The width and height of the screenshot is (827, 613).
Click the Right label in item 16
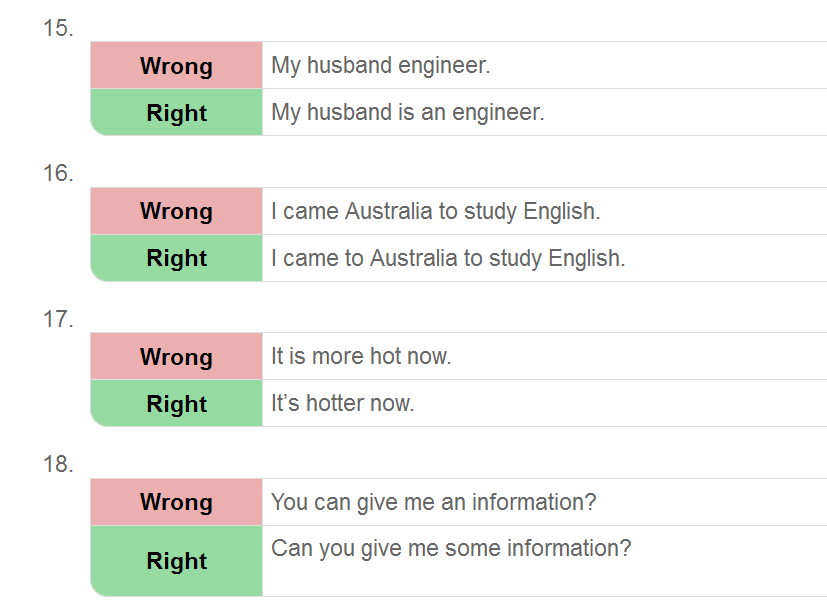pyautogui.click(x=176, y=258)
